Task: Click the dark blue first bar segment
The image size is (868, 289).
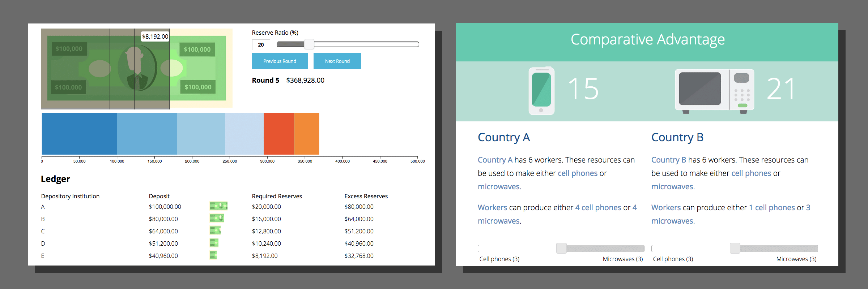Action: coord(79,134)
